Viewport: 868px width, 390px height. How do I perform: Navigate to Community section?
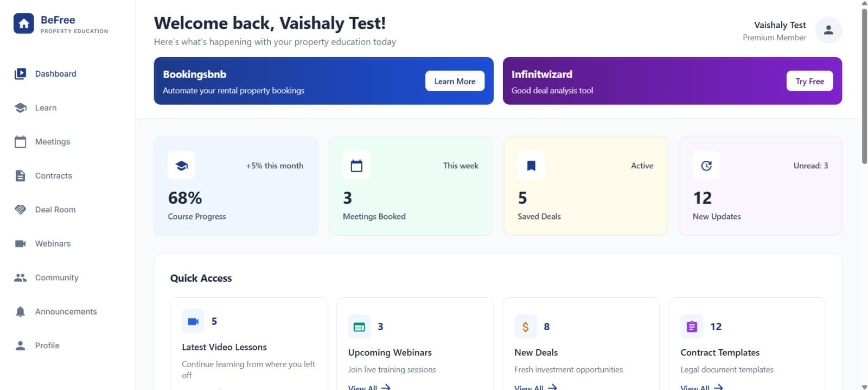point(56,278)
